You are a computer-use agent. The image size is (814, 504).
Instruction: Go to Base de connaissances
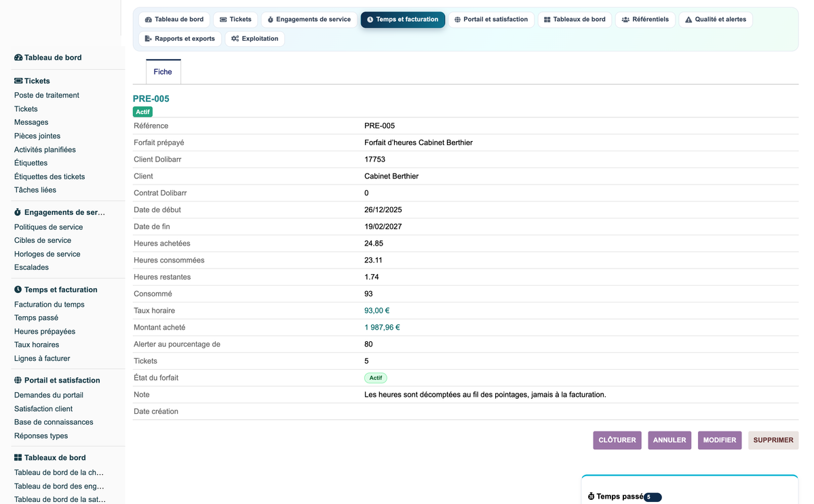coord(54,423)
